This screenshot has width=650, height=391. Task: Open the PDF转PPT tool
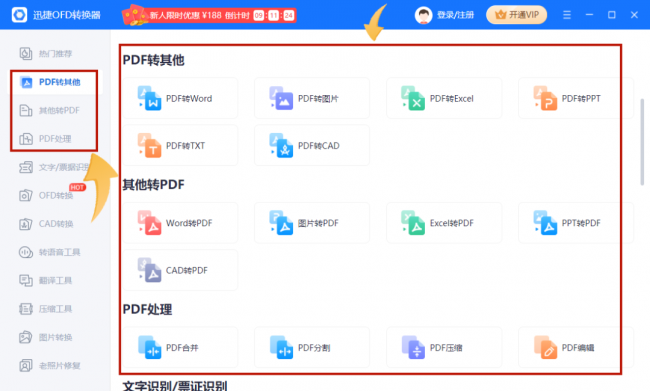[575, 98]
